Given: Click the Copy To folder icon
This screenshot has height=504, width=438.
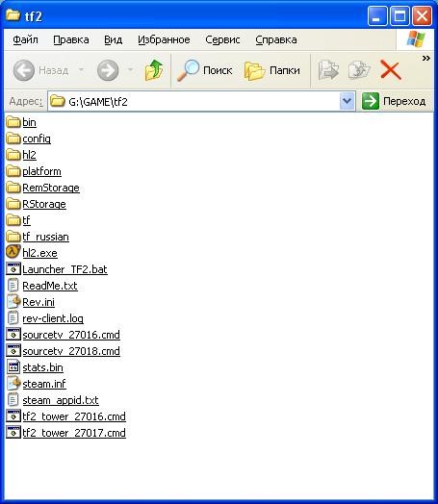Looking at the screenshot, I should point(359,70).
